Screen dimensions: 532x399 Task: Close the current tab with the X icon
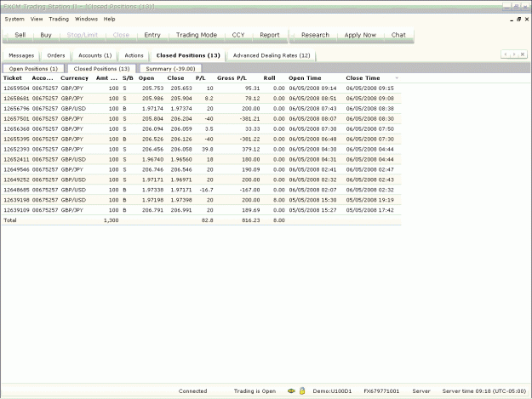click(x=523, y=54)
